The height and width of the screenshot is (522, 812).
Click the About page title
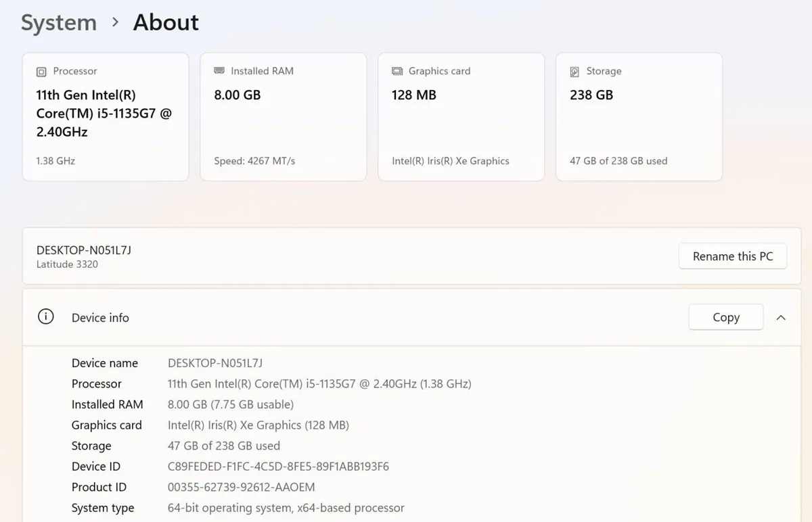[166, 22]
